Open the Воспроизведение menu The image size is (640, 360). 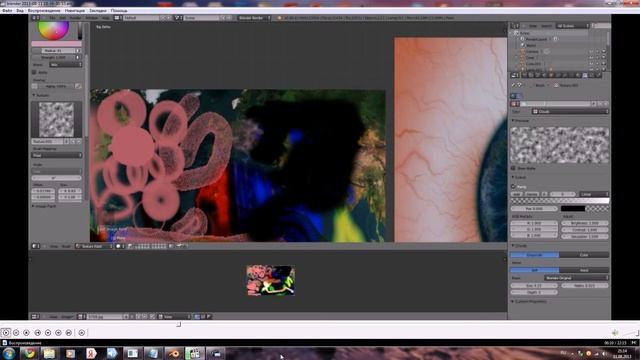(44, 11)
